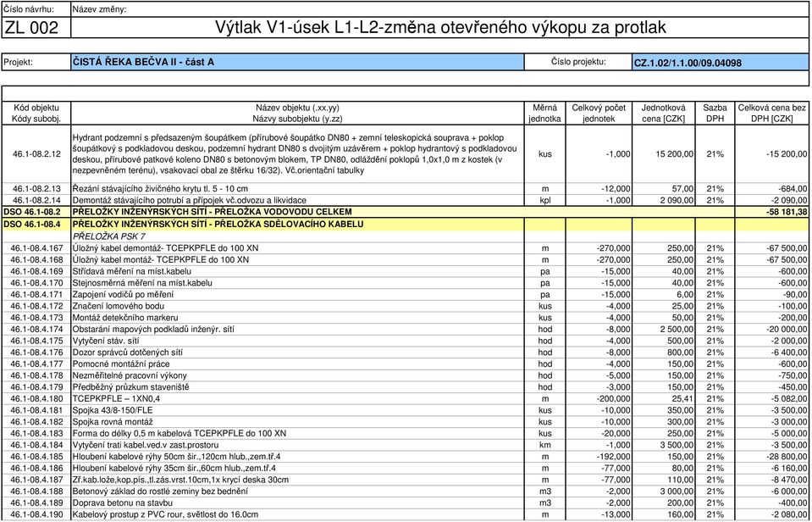Viewport: 812px width, 522px height.
Task: Click 'Číslo projektu:' label
Action: click(x=578, y=62)
